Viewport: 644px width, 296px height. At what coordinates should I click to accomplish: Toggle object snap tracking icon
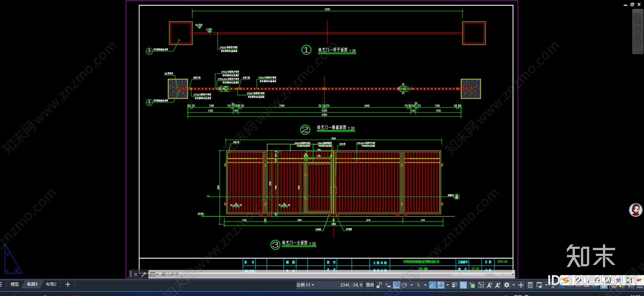coord(432,285)
